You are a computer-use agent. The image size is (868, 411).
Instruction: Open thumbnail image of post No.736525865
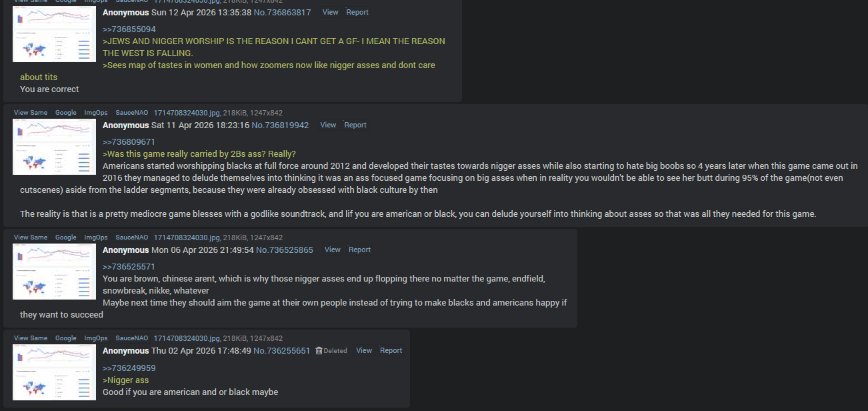[x=54, y=272]
